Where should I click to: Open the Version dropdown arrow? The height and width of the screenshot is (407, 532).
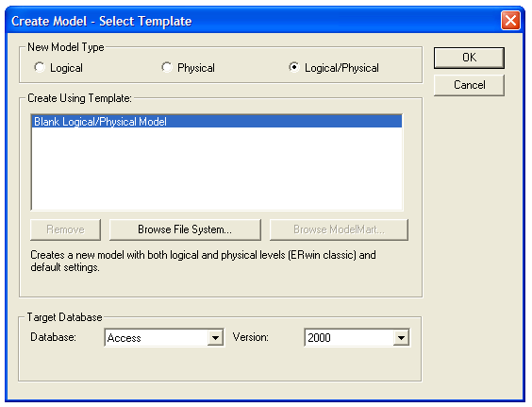[401, 338]
